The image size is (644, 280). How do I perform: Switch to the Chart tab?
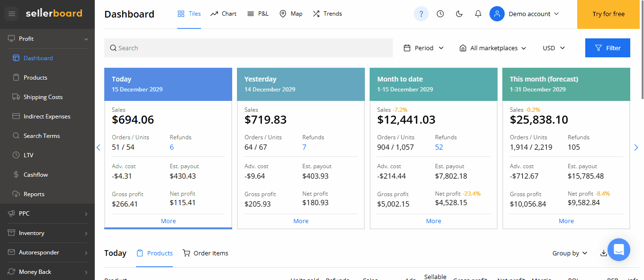tap(223, 14)
